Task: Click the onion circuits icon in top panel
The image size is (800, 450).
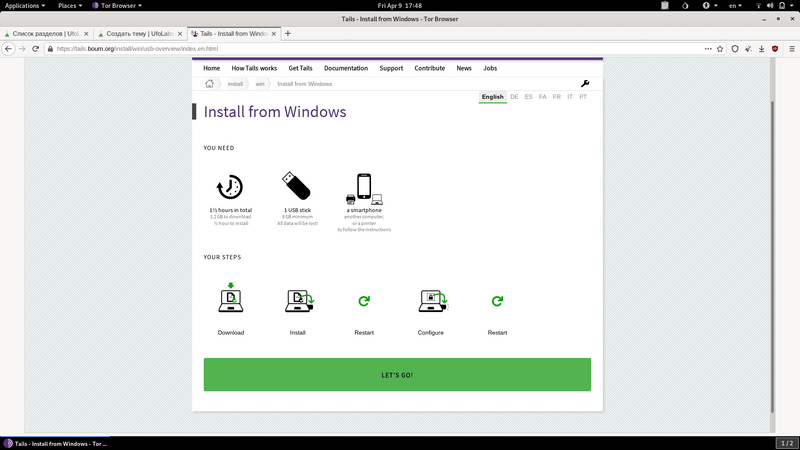Action: pyautogui.click(x=685, y=6)
